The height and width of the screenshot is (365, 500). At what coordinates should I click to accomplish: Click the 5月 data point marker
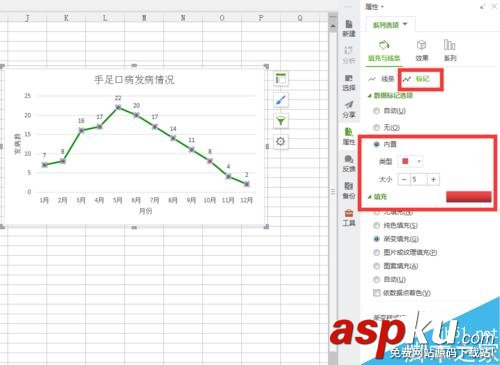pyautogui.click(x=118, y=107)
